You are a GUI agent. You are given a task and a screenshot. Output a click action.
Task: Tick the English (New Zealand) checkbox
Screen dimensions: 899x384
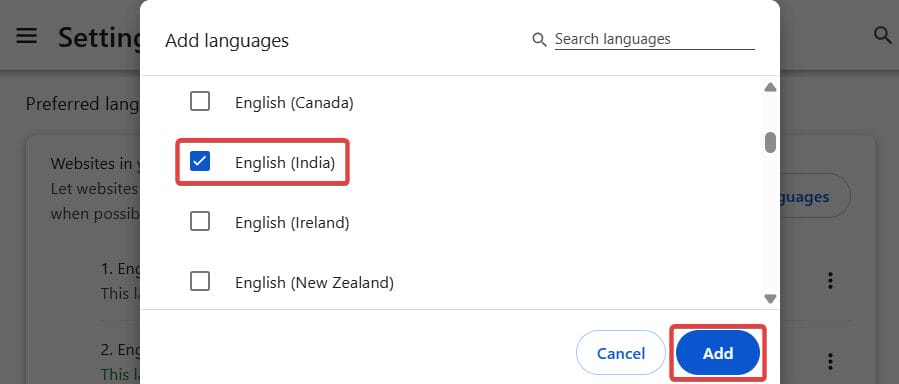(200, 281)
